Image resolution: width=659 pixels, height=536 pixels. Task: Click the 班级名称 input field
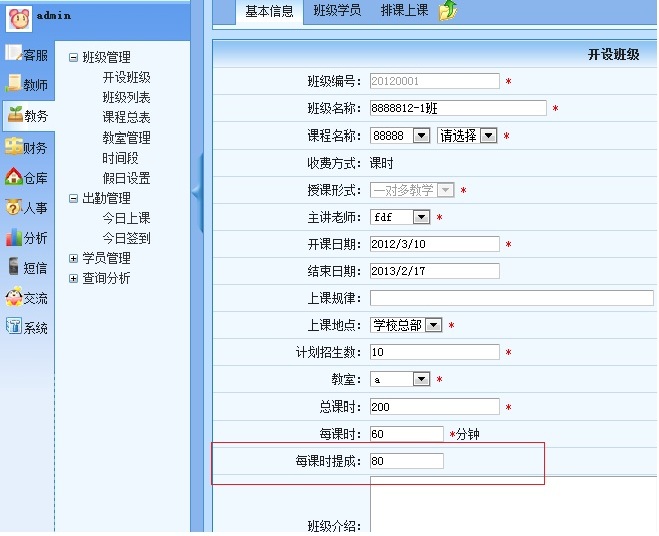(x=458, y=108)
